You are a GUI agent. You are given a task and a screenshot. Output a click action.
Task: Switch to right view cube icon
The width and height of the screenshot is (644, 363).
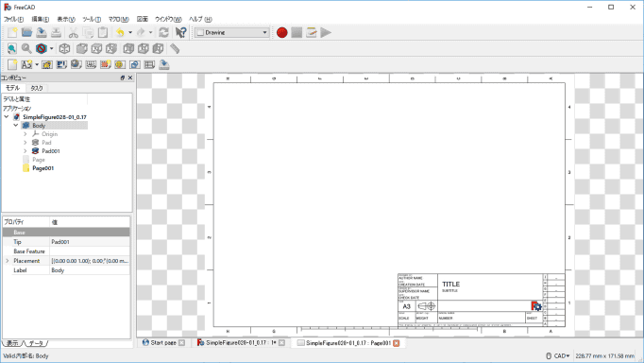111,48
